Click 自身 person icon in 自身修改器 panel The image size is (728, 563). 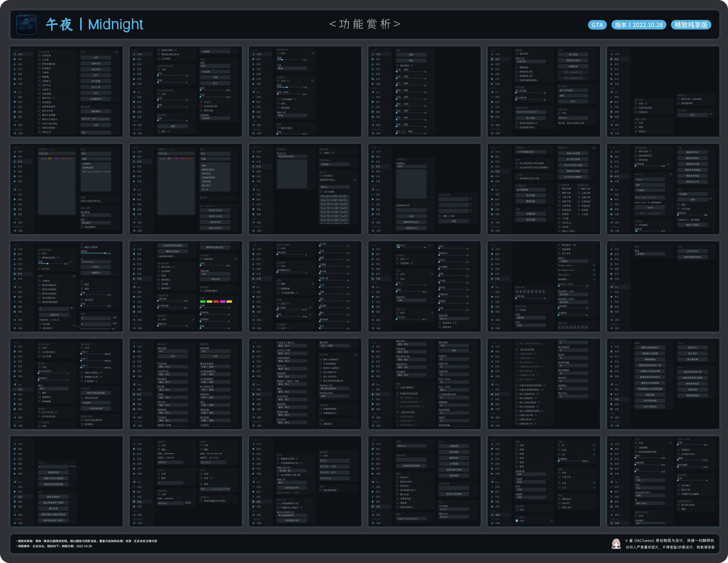(x=15, y=54)
